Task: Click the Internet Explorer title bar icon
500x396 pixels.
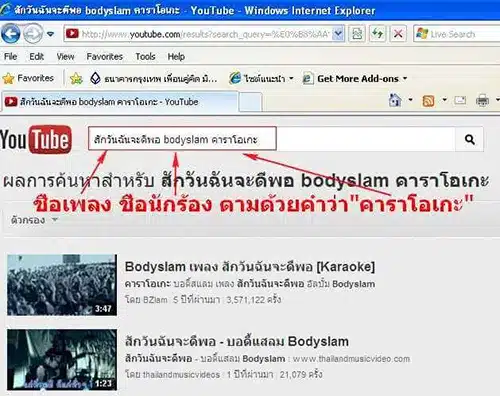Action: pyautogui.click(x=6, y=10)
